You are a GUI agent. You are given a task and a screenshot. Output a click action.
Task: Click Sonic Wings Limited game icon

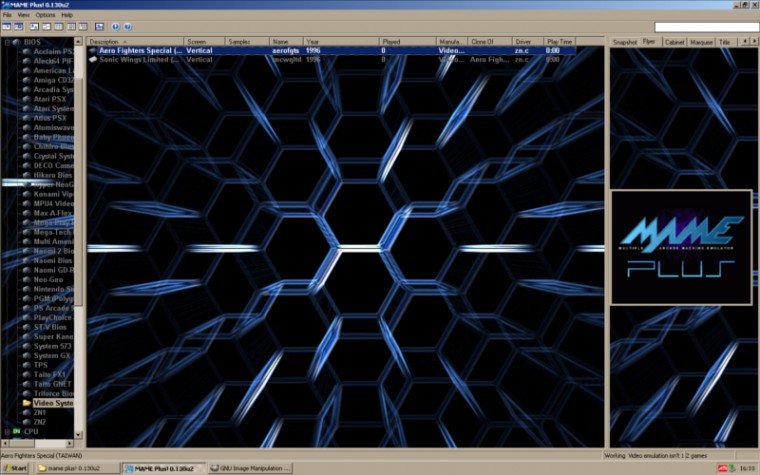93,60
